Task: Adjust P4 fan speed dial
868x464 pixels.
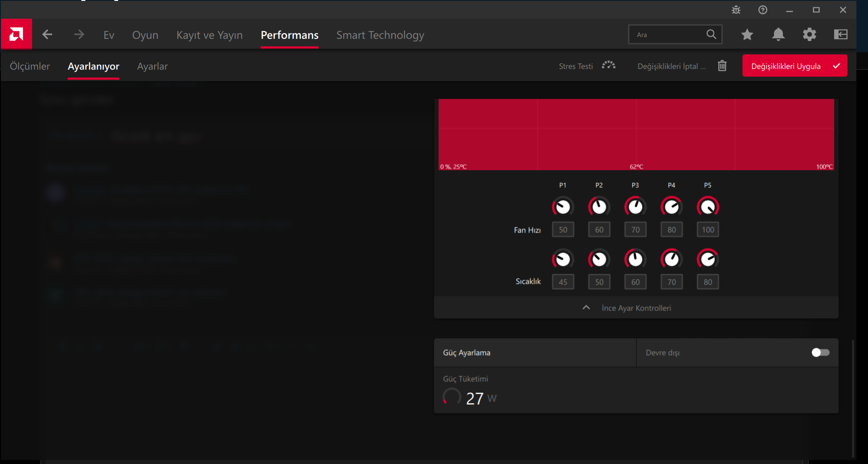Action: [x=671, y=207]
